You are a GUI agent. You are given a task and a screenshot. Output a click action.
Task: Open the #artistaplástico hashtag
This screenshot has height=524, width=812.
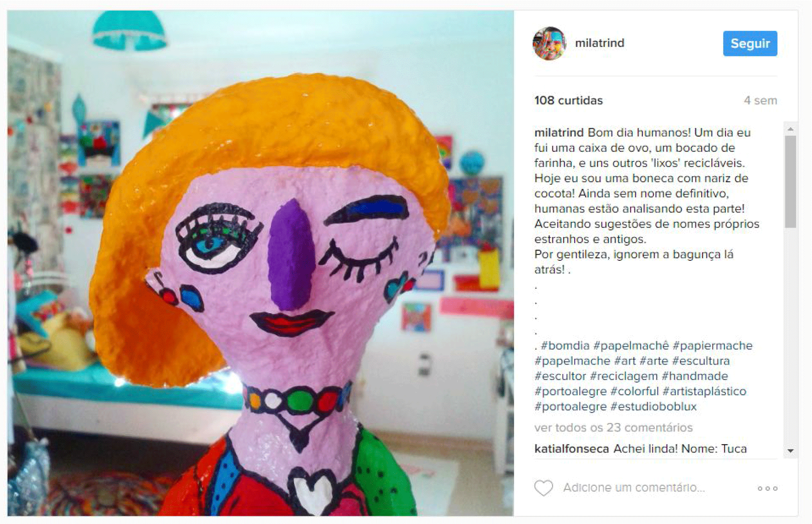point(705,391)
